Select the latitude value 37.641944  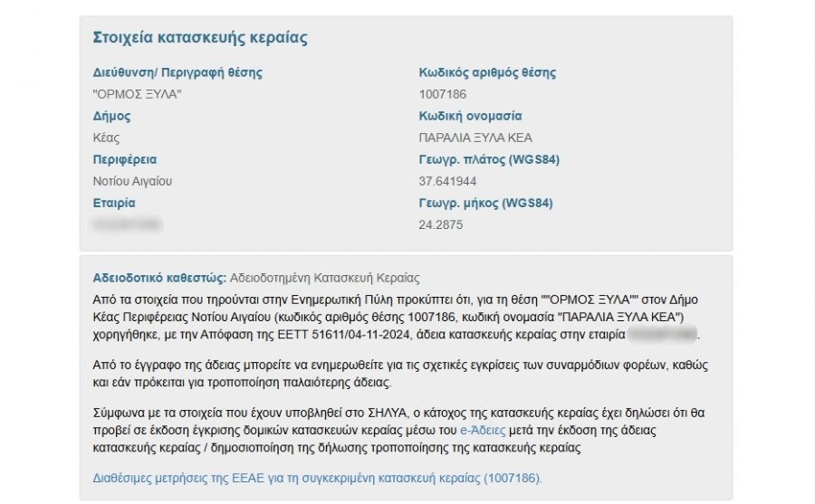pyautogui.click(x=446, y=181)
